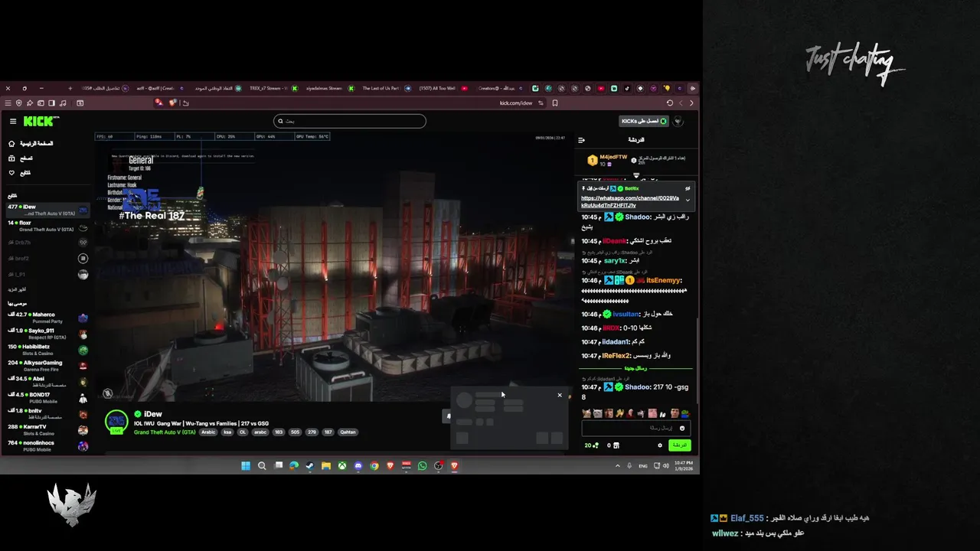The height and width of the screenshot is (551, 980).
Task: Open offline Drb7h channel in sidebar
Action: 47,243
